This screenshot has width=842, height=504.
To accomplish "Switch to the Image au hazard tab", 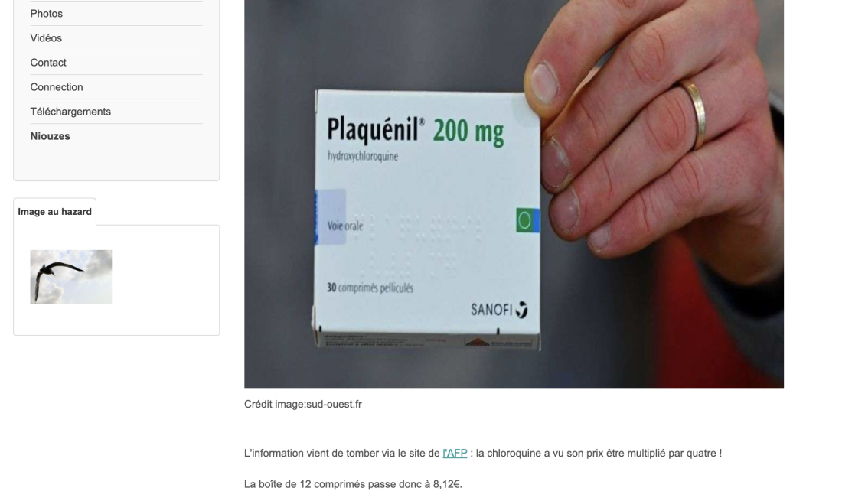I will [55, 212].
